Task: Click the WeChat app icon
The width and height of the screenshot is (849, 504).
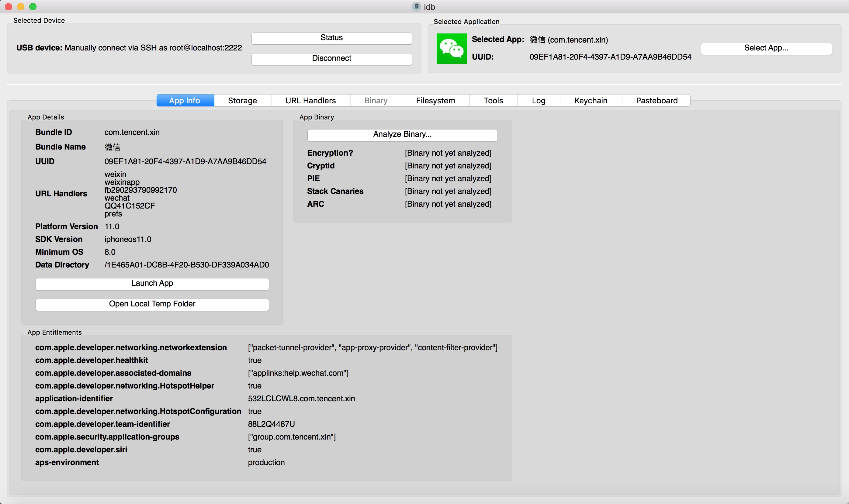Action: pos(452,49)
